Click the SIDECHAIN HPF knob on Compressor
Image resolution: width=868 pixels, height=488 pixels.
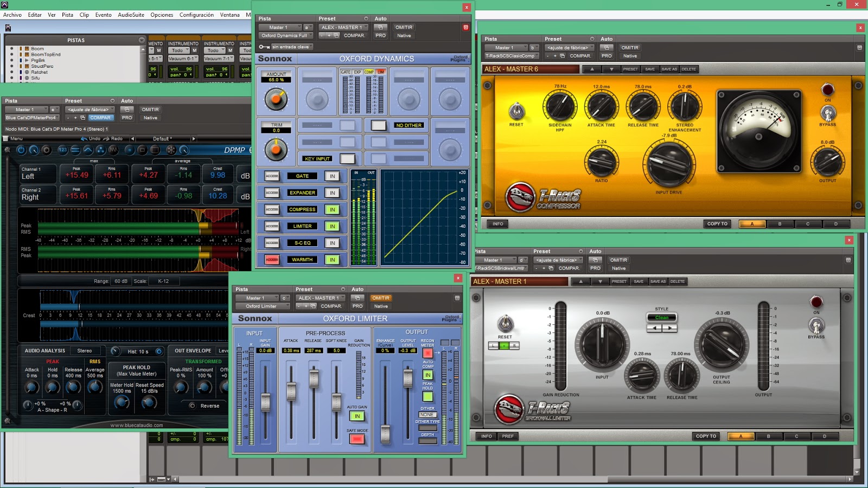pyautogui.click(x=560, y=106)
